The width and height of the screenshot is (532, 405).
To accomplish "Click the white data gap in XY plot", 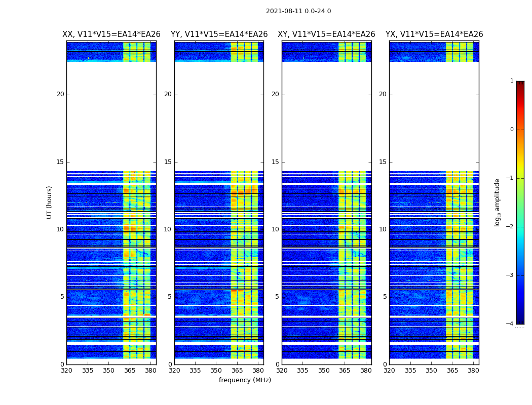I will pos(327,116).
